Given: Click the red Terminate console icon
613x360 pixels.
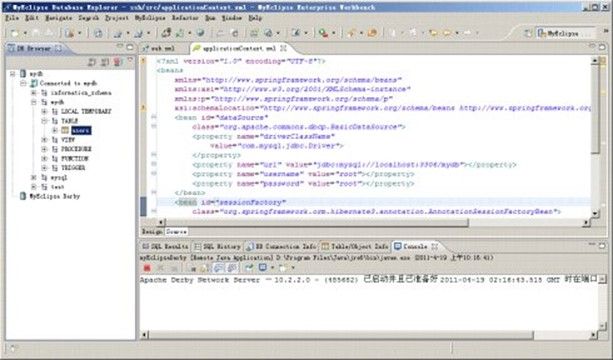Looking at the screenshot, I should [147, 268].
